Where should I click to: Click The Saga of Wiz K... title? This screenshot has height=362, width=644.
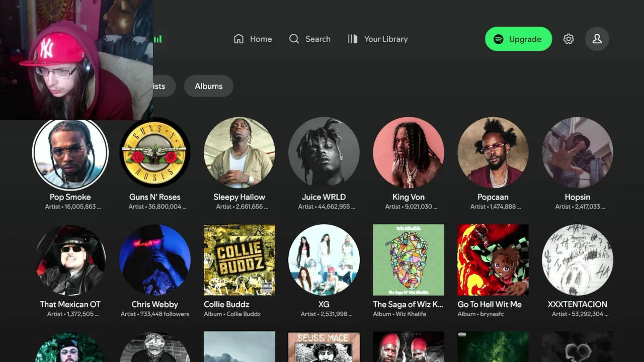click(408, 304)
